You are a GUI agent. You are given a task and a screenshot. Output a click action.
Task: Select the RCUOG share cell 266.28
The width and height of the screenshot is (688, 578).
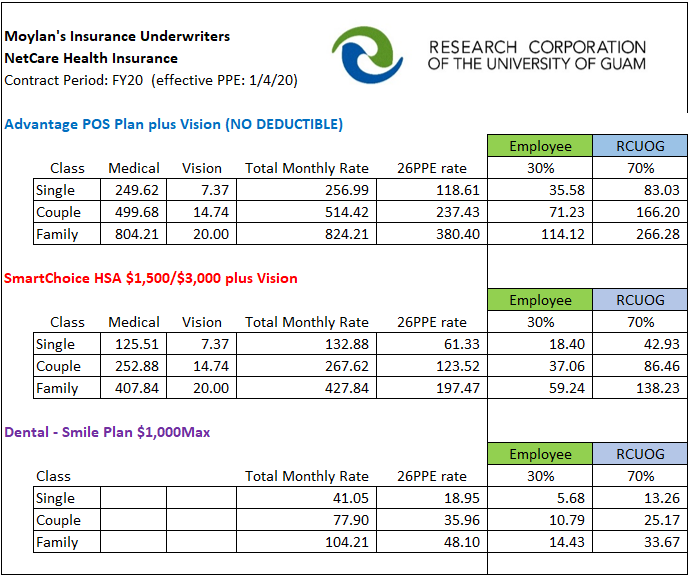click(640, 234)
